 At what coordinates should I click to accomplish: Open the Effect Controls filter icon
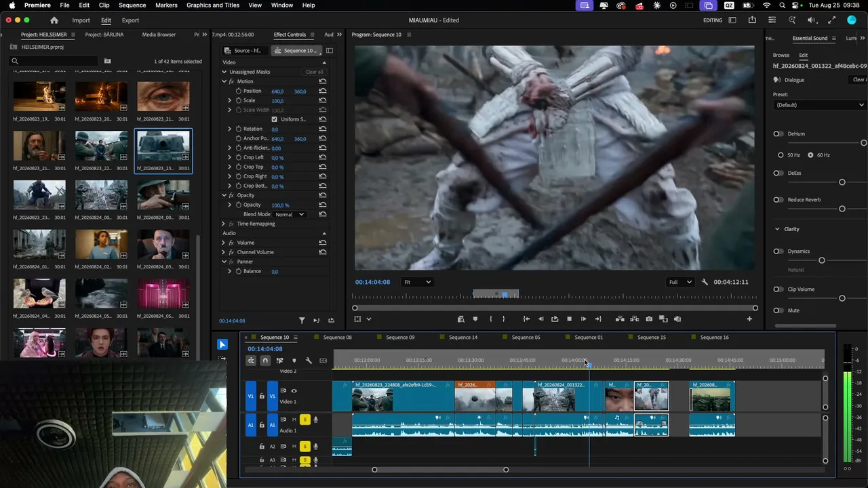[302, 321]
